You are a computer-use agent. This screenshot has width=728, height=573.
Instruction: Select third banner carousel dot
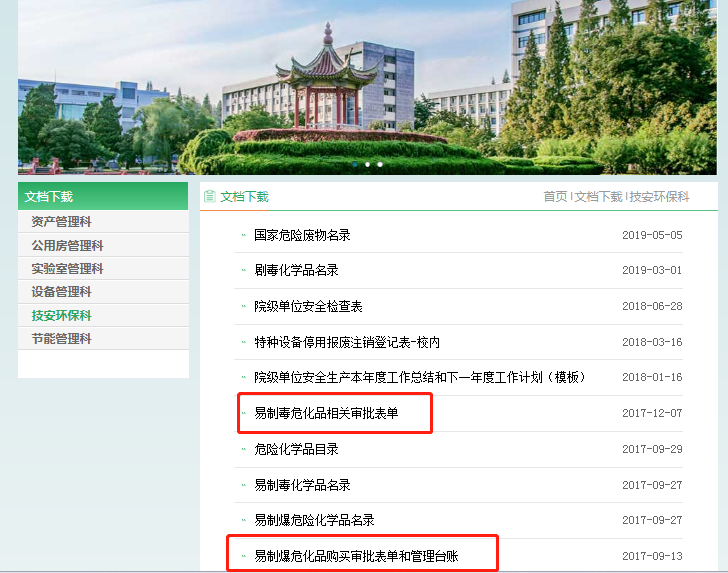[x=380, y=164]
